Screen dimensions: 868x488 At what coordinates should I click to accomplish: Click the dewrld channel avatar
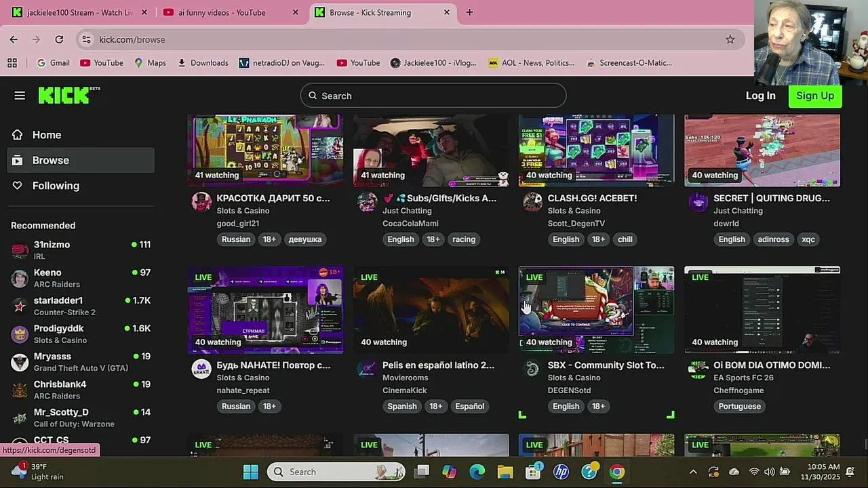[698, 202]
